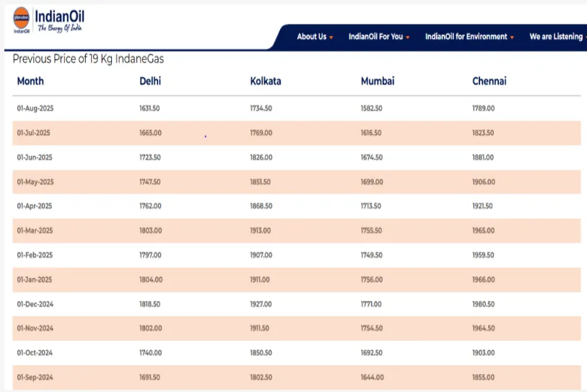
Task: Click the 01-Jul-2025 row date
Action: tap(33, 133)
